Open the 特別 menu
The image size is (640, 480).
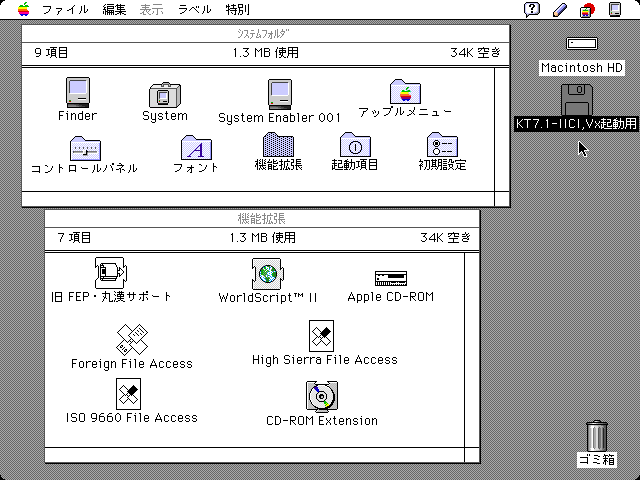[238, 9]
